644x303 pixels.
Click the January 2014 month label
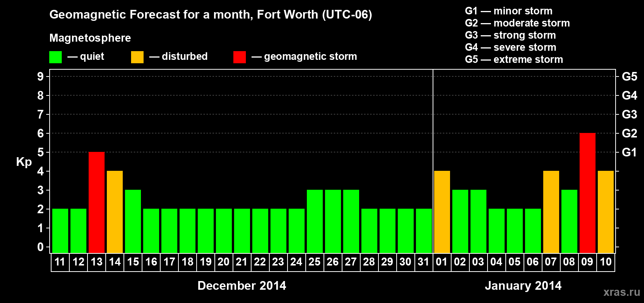click(523, 286)
